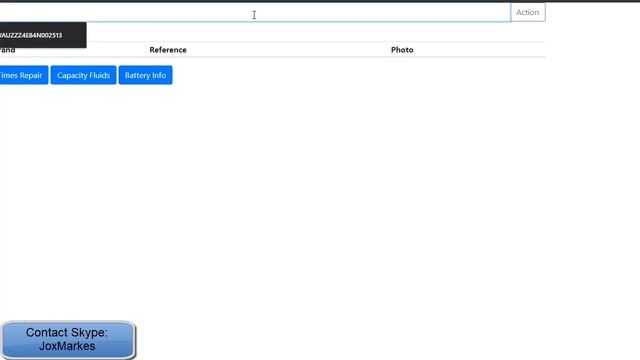Click the Reference column header
The width and height of the screenshot is (640, 360).
coord(168,50)
